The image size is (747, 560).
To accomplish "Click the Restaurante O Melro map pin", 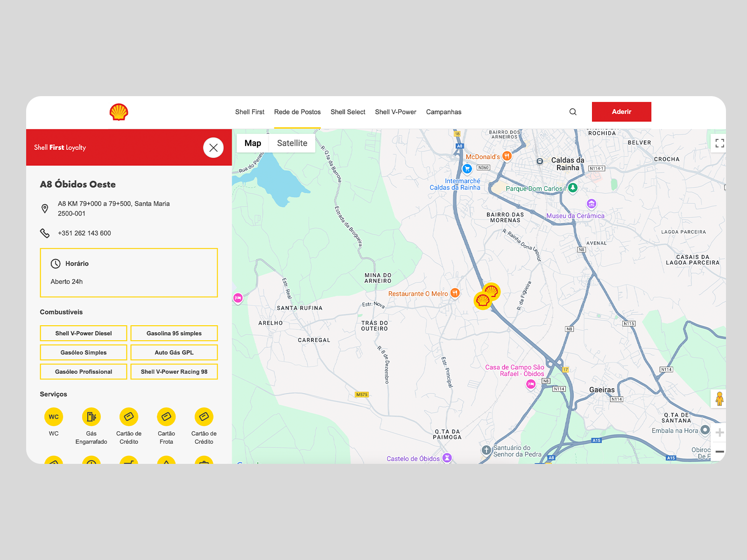I will click(x=455, y=293).
